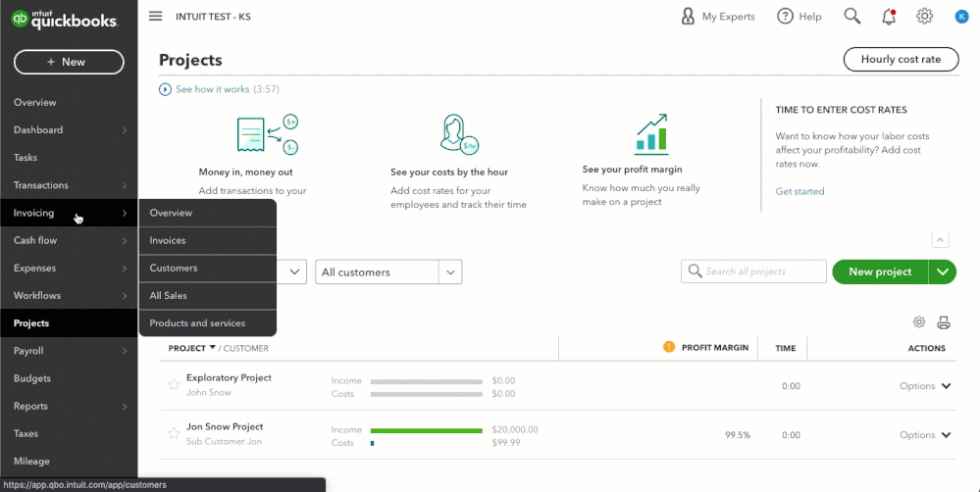This screenshot has width=980, height=492.
Task: Click Exploratory Project income bar
Action: (x=427, y=381)
